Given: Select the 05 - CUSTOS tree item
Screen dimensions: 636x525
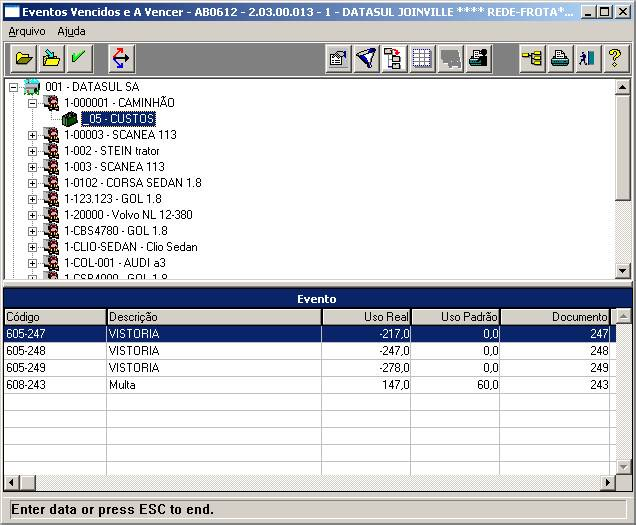Looking at the screenshot, I should point(118,119).
